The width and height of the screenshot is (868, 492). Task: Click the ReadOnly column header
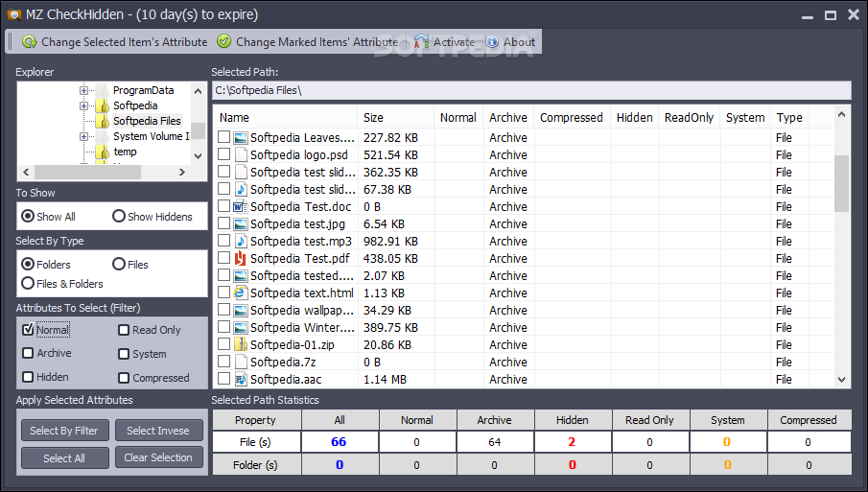689,117
